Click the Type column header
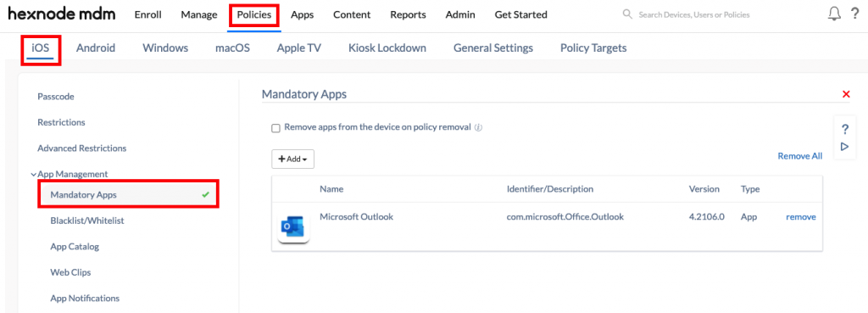This screenshot has height=313, width=868. pos(750,189)
